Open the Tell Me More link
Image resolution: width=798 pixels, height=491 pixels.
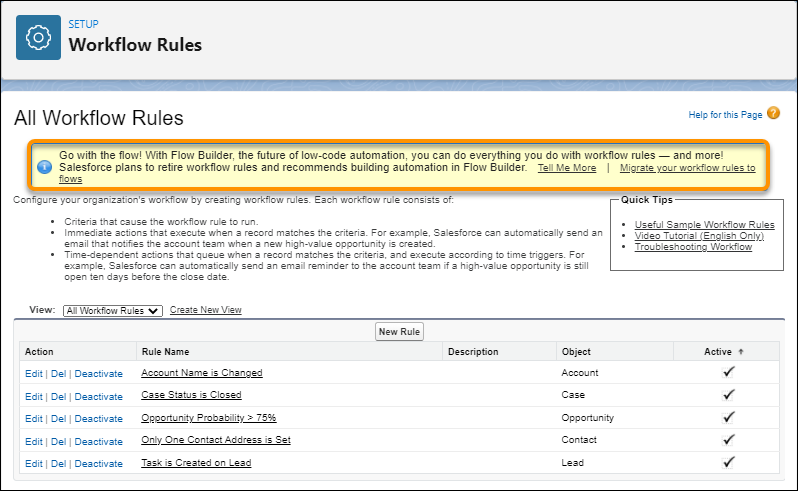pyautogui.click(x=566, y=168)
